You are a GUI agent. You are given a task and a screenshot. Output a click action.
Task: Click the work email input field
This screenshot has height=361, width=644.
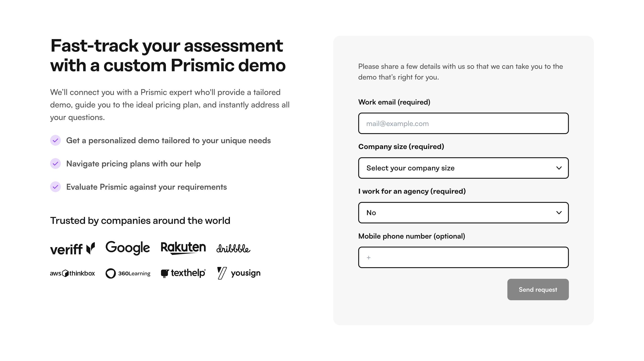point(464,123)
